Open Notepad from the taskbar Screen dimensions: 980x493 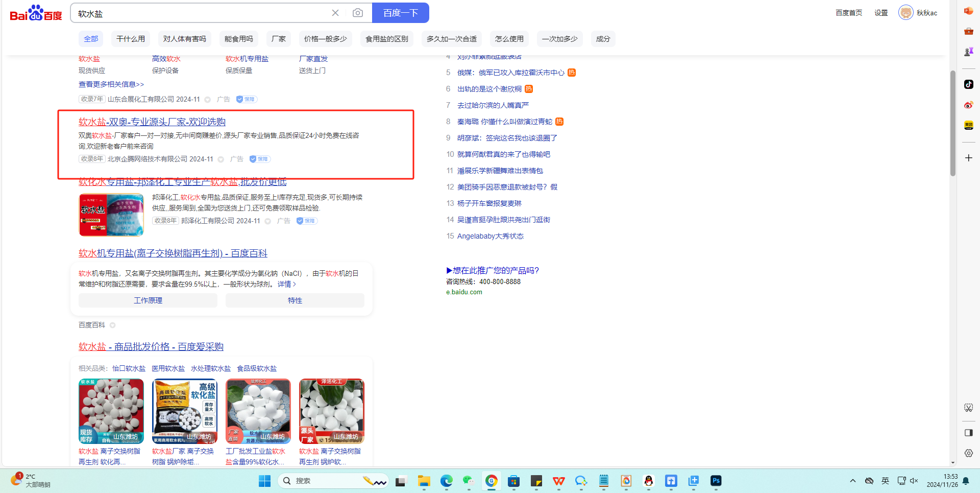click(604, 481)
